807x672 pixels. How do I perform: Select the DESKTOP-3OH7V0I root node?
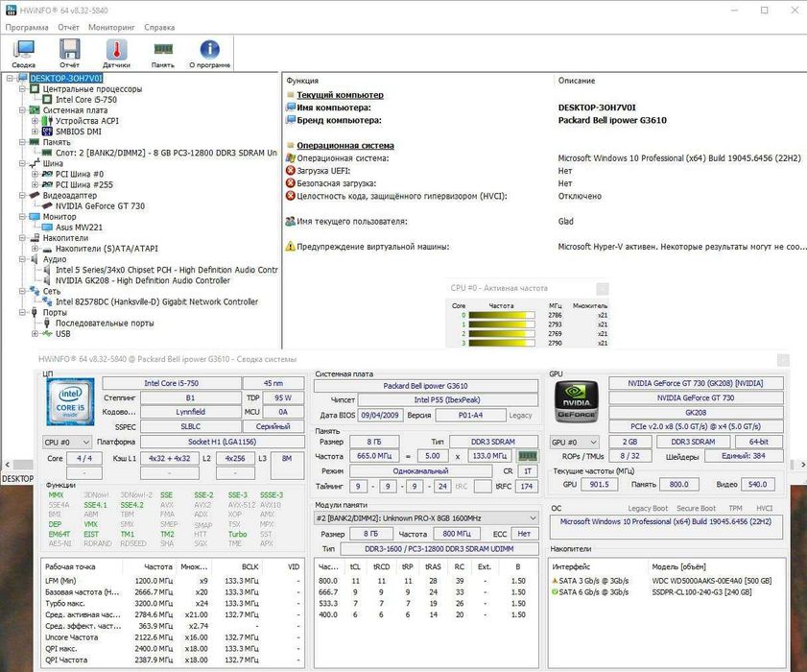(66, 79)
